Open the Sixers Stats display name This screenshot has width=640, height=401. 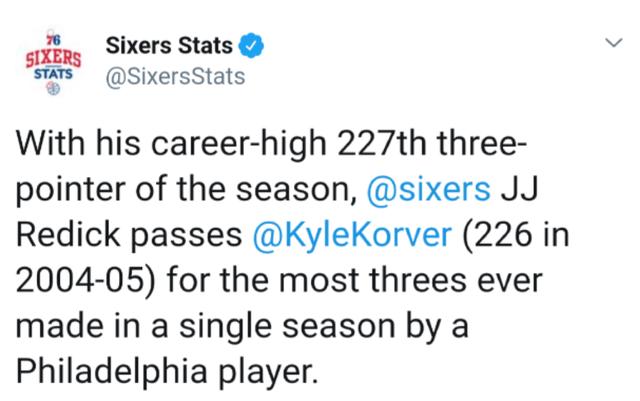click(169, 45)
